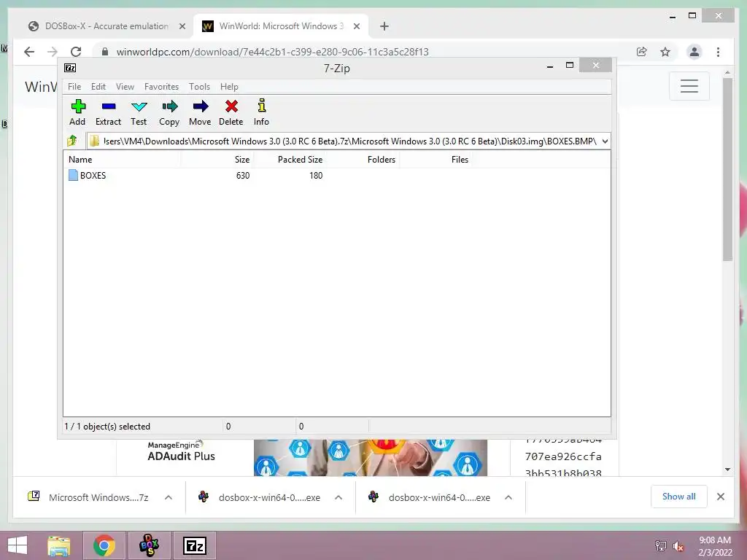Screen dimensions: 747x560
Task: Expand options for first dosbox-x exe download
Action: point(338,497)
